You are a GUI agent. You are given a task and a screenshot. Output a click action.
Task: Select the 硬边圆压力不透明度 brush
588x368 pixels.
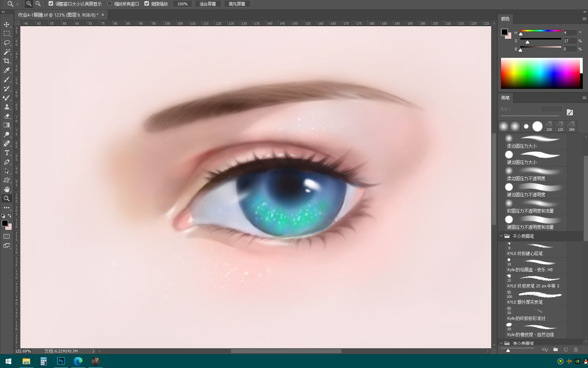[x=535, y=190]
